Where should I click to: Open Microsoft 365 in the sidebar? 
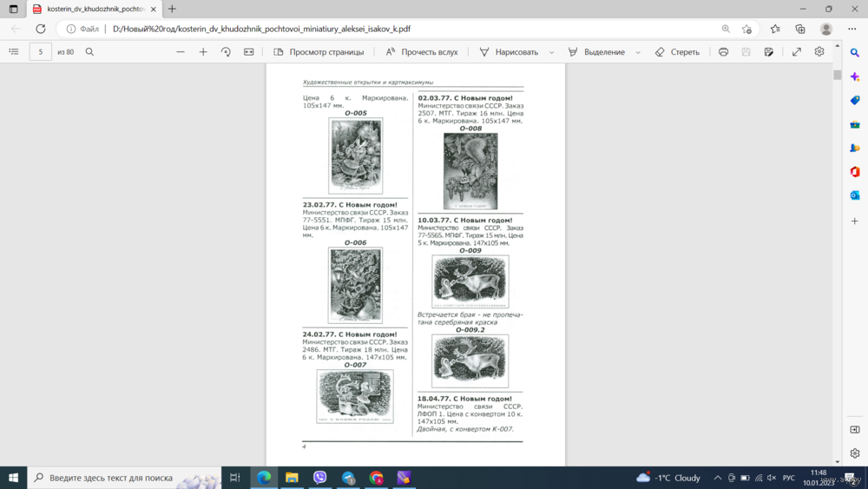coord(855,172)
